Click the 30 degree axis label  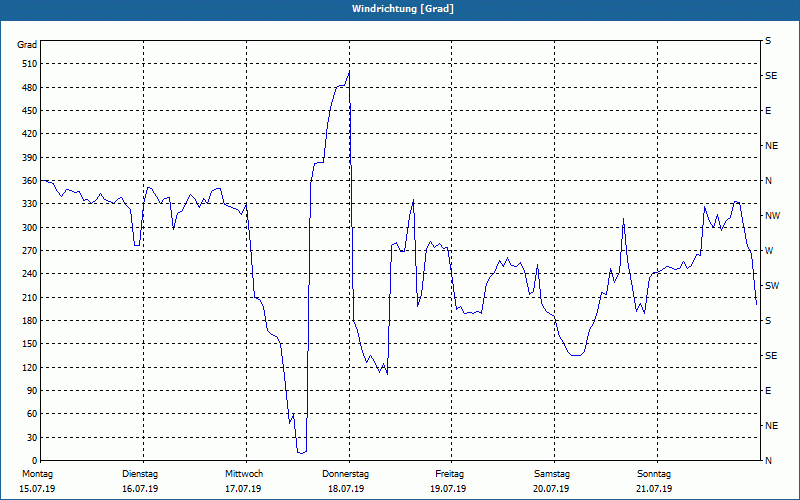33,437
